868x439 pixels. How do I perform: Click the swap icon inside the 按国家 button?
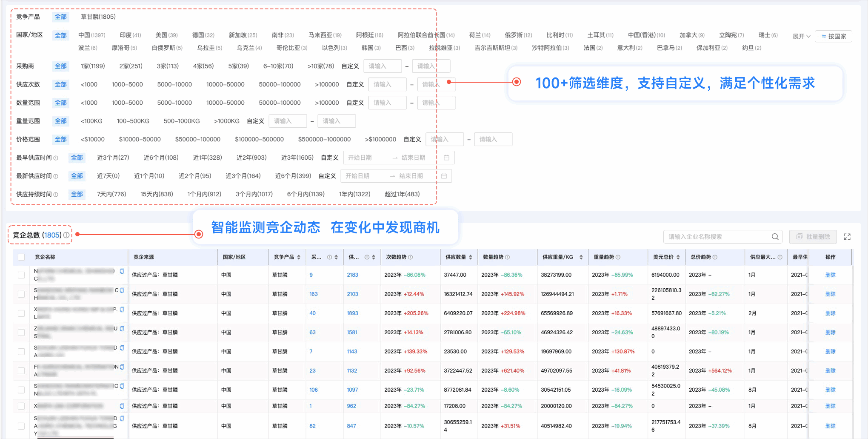[x=824, y=36]
